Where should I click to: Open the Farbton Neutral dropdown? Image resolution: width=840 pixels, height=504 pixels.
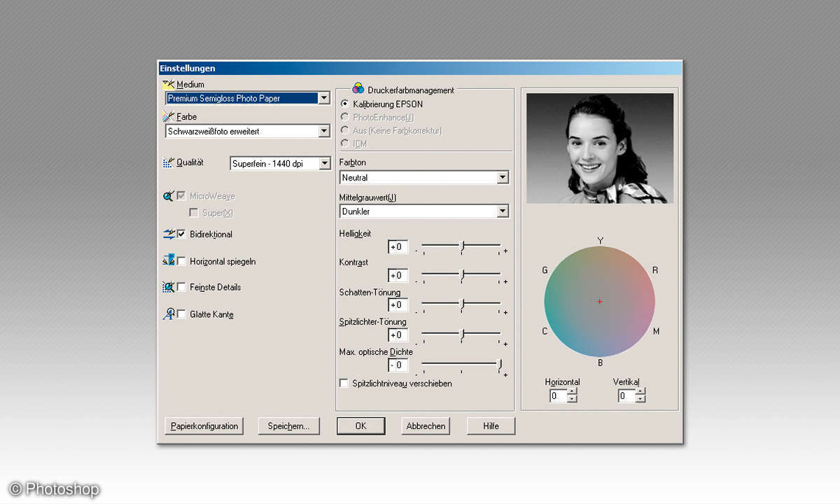(503, 178)
